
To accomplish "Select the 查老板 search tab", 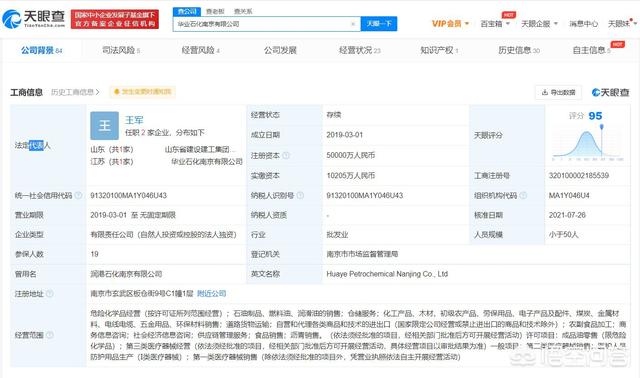I will pyautogui.click(x=215, y=11).
